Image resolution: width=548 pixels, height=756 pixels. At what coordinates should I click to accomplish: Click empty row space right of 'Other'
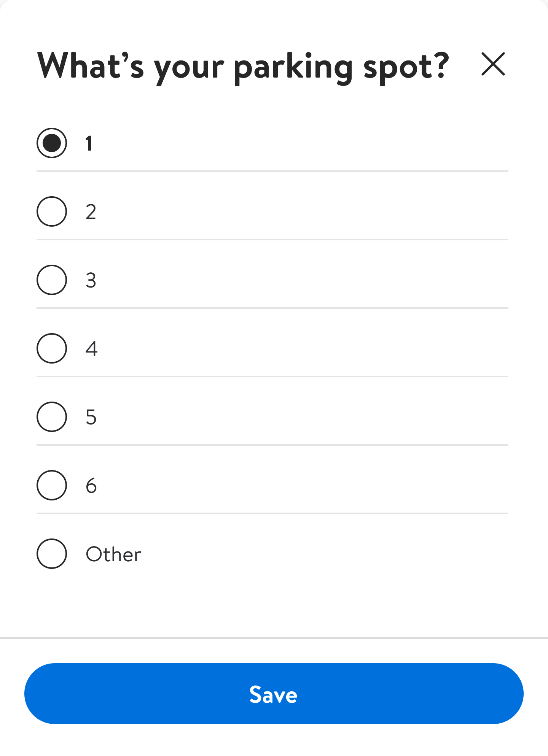323,554
